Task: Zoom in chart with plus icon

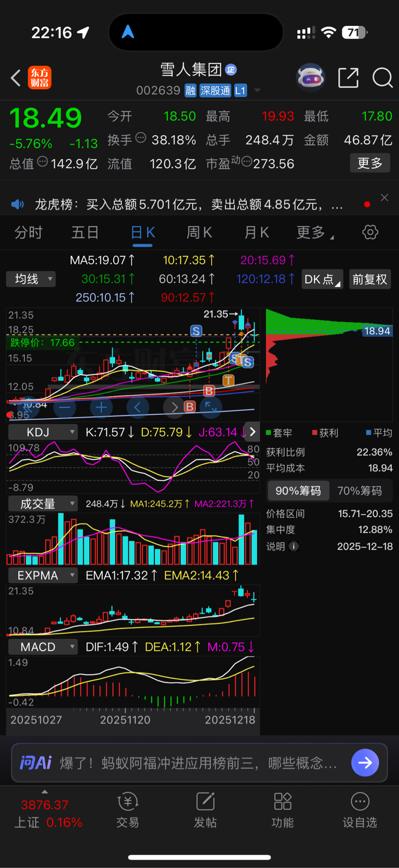Action: [x=101, y=407]
